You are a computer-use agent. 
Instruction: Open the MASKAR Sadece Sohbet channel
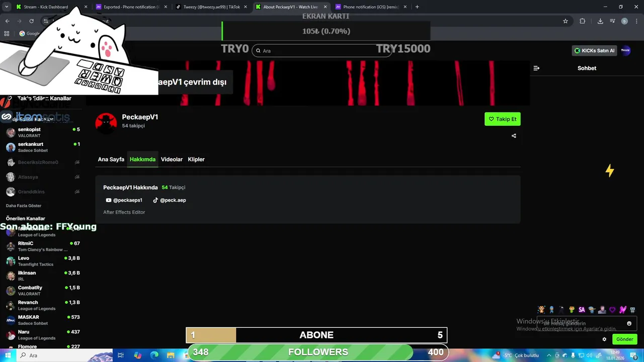[43, 320]
